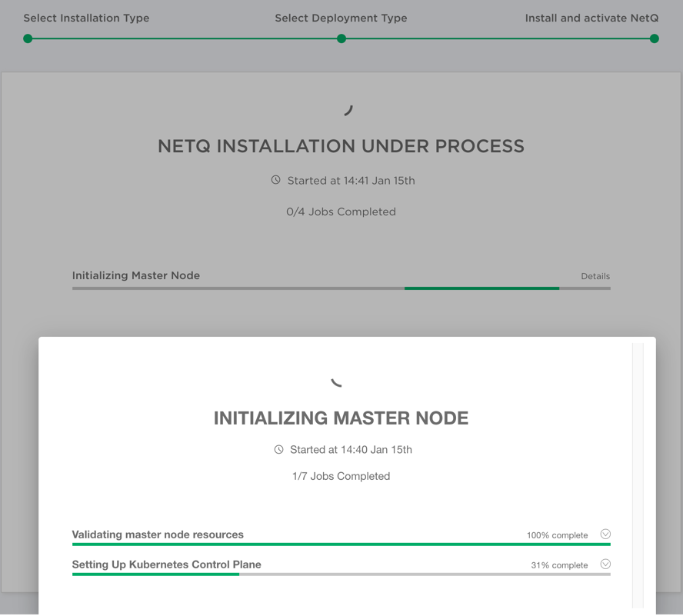Image resolution: width=683 pixels, height=616 pixels.
Task: Click the Initializing Master Node job progress bar
Action: pos(341,288)
